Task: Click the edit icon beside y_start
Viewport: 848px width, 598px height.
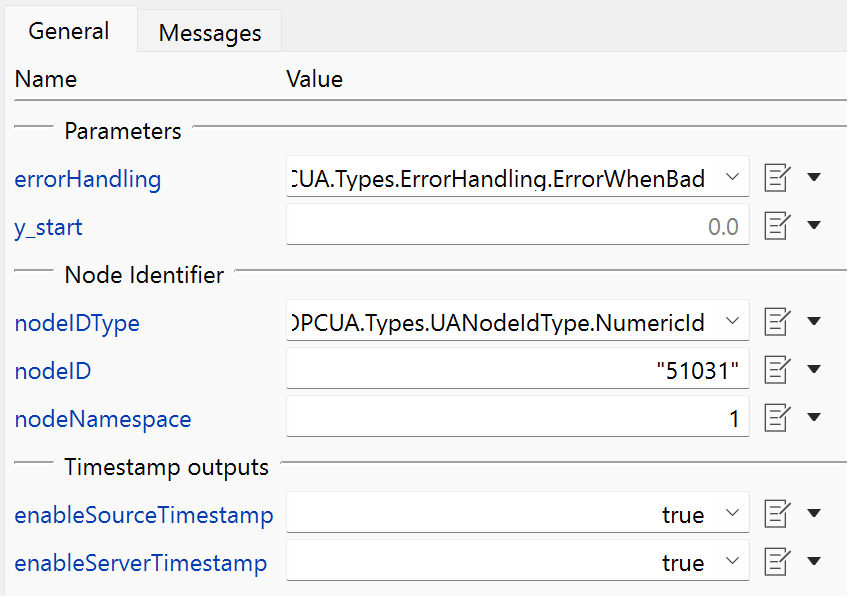Action: pos(778,226)
